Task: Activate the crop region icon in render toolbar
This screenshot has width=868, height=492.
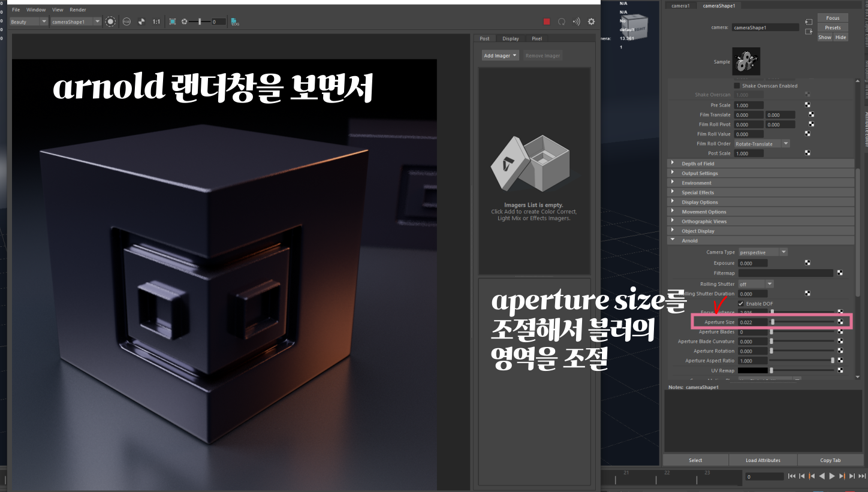Action: pyautogui.click(x=173, y=22)
